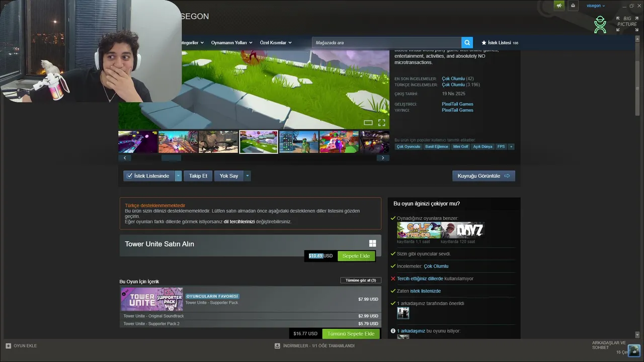
Task: Select the bicycle race screenshot thumbnail
Action: pos(178,142)
